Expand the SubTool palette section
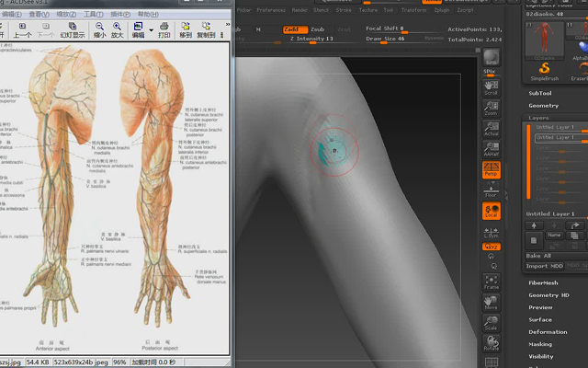This screenshot has width=588, height=368. pyautogui.click(x=540, y=93)
